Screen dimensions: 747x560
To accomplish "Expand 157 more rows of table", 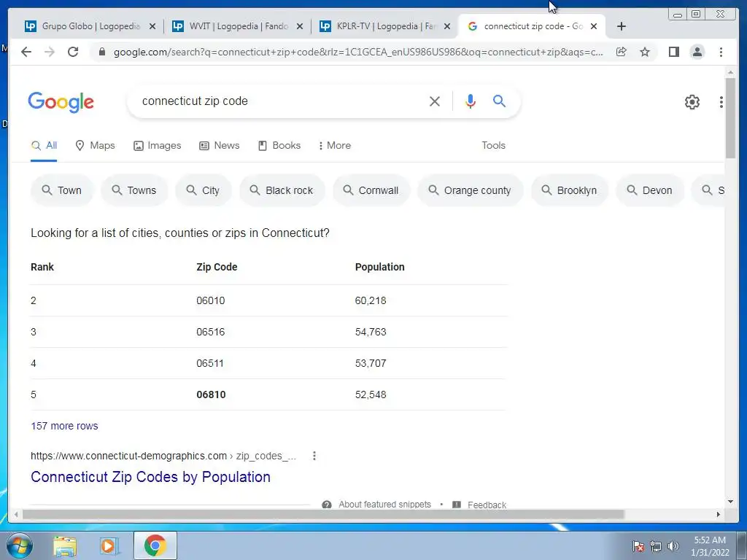I will [x=64, y=426].
